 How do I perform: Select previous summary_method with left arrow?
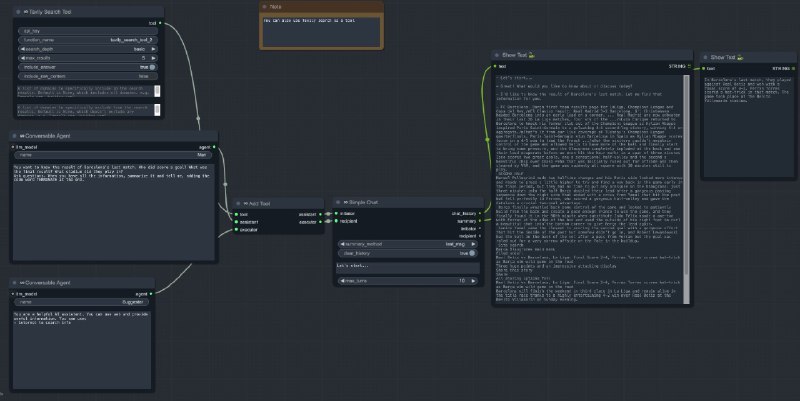point(342,244)
